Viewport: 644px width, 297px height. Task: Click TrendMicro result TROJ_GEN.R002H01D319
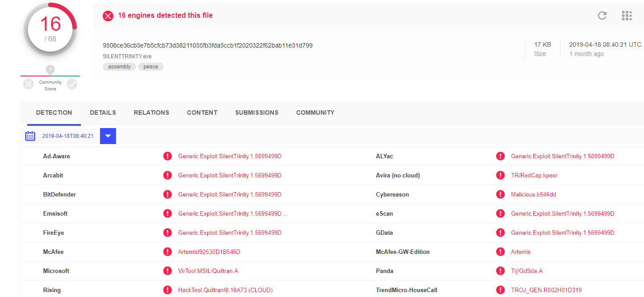coord(546,290)
